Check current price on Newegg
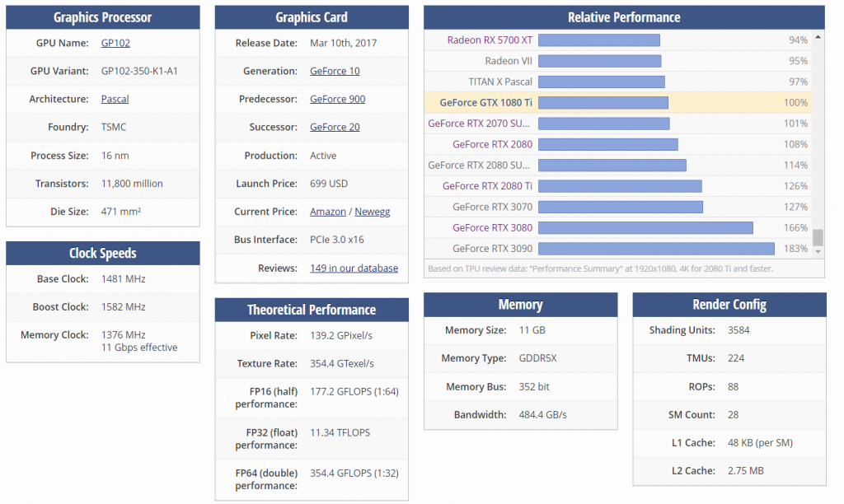 click(373, 212)
